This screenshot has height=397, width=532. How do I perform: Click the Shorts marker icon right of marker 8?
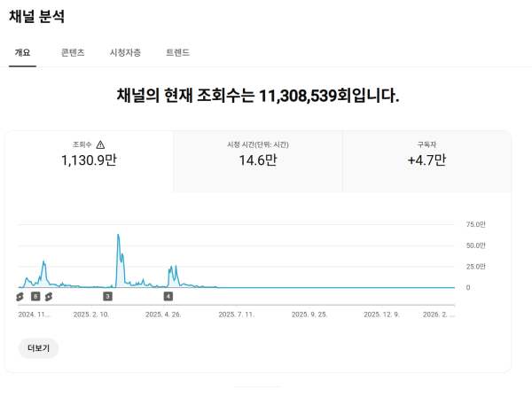click(x=49, y=296)
